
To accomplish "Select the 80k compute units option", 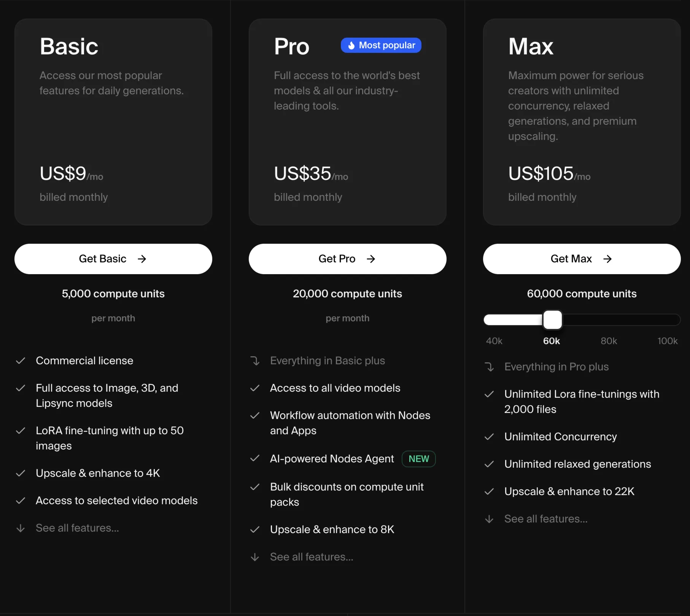I will pos(609,341).
